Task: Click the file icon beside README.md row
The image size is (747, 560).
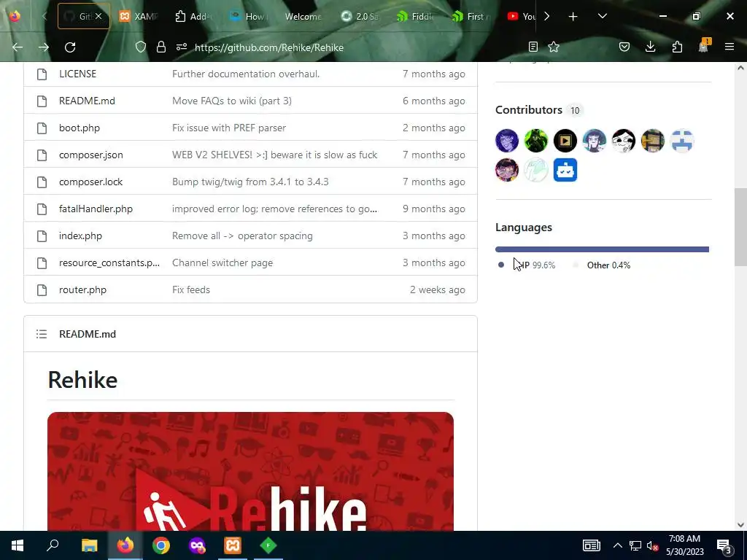Action: (x=42, y=101)
